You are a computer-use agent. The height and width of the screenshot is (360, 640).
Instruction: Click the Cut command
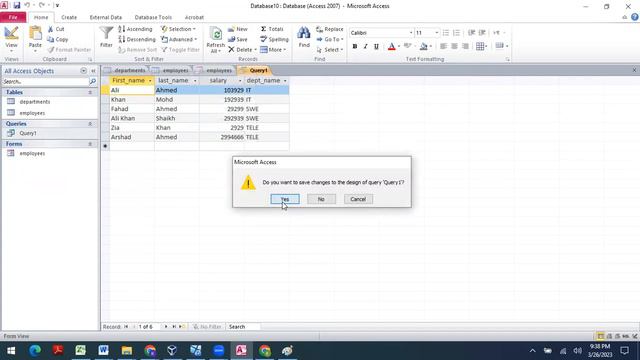[x=56, y=29]
